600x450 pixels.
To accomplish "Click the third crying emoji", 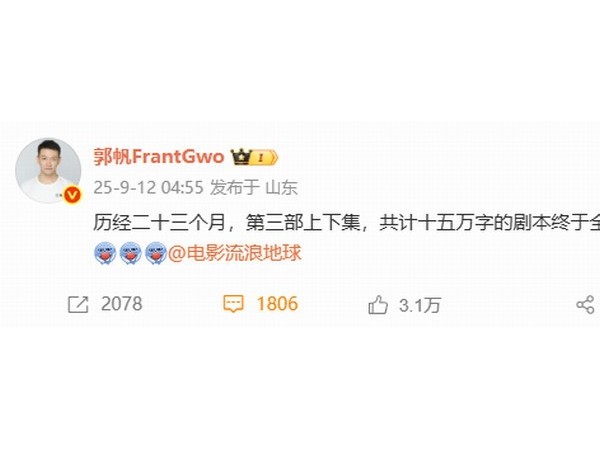I will pos(156,253).
